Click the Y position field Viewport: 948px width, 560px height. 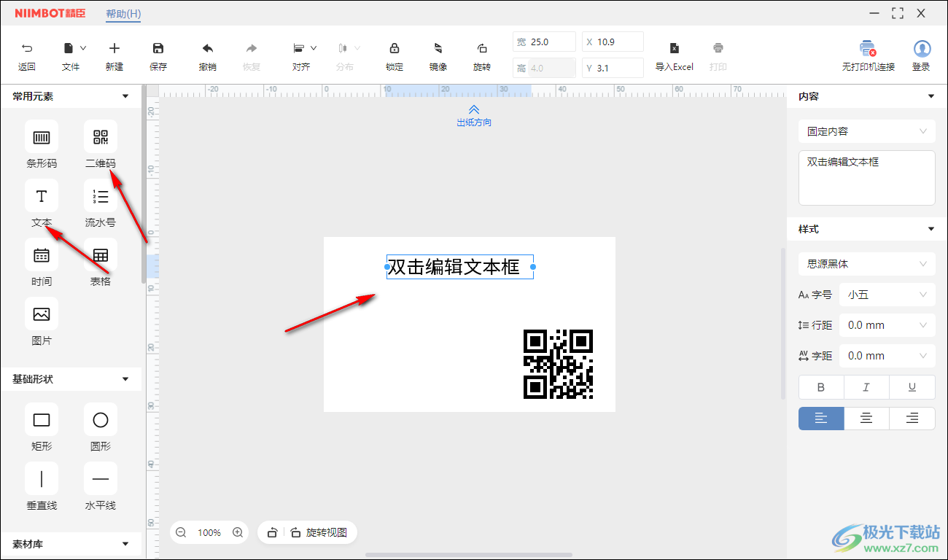613,68
